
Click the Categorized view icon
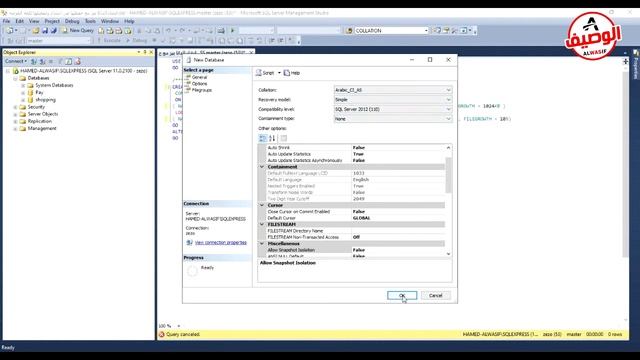pyautogui.click(x=263, y=138)
